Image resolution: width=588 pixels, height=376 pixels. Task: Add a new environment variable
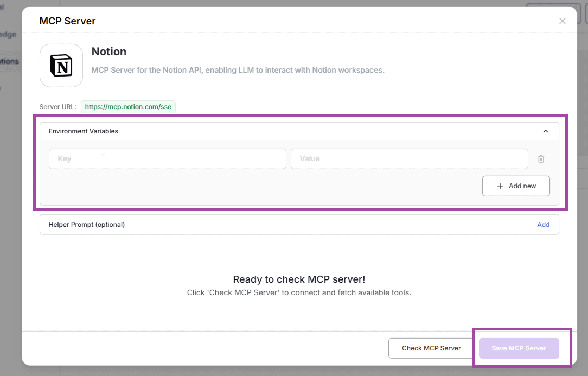click(516, 186)
